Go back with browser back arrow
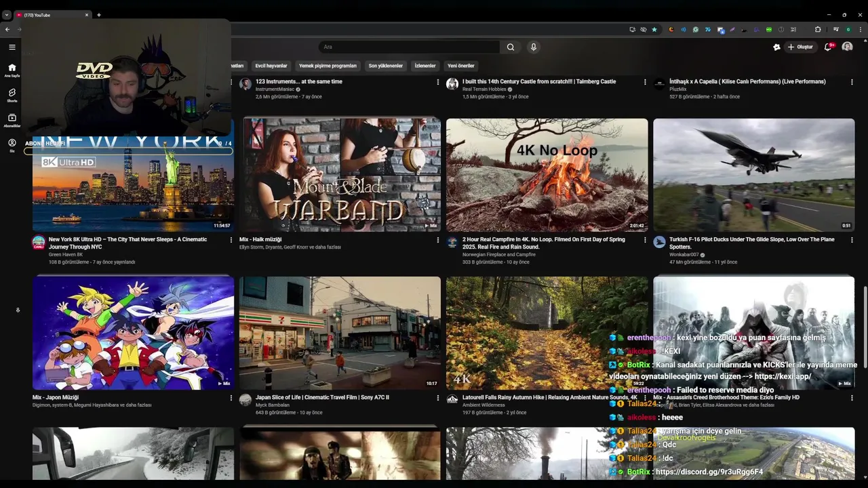 tap(7, 29)
